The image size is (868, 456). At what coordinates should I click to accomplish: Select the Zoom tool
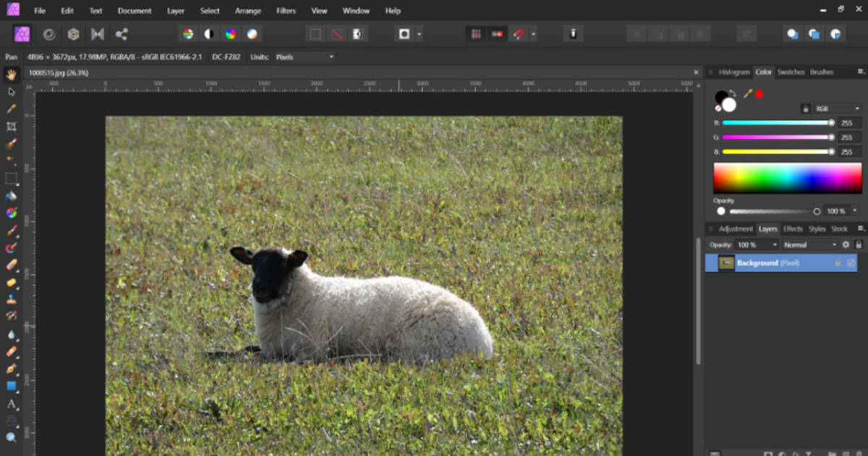pyautogui.click(x=11, y=437)
